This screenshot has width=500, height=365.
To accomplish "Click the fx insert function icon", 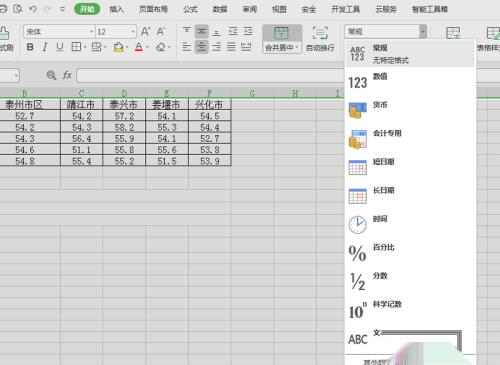I will [67, 75].
